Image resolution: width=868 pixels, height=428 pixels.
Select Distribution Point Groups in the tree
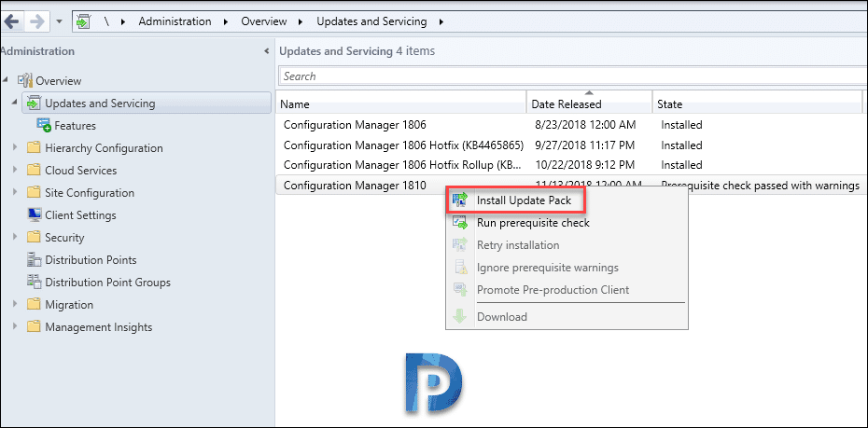[x=108, y=282]
